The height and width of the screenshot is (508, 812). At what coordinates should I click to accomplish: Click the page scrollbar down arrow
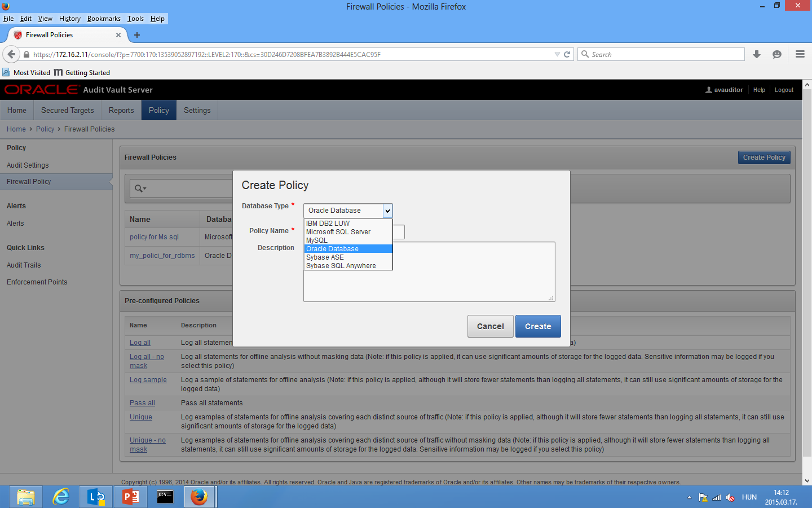click(807, 480)
